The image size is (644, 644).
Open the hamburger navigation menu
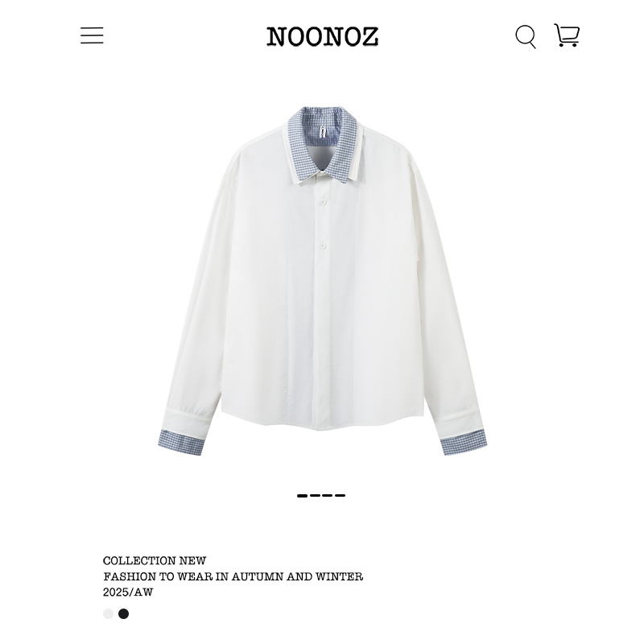tap(92, 35)
